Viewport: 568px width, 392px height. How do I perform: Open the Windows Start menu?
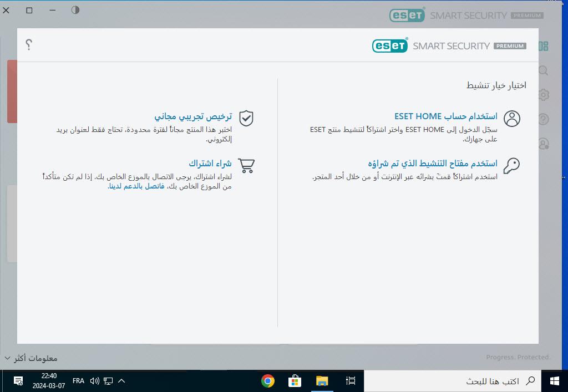[x=555, y=381]
